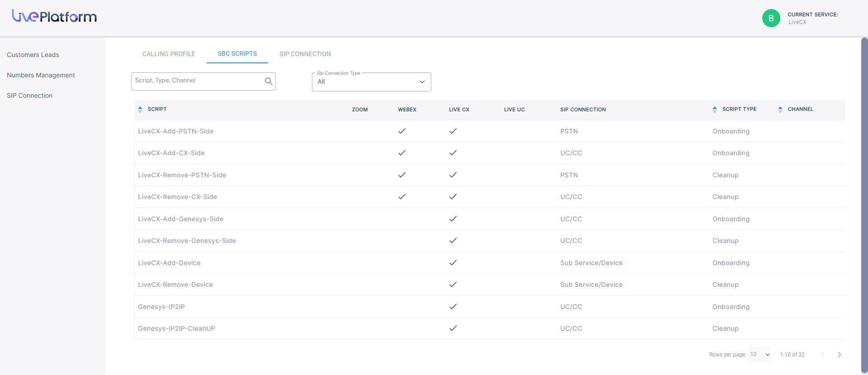868x375 pixels.
Task: Click Live CX checkmark for LiveCX-Remove-Genesys-Side
Action: [x=453, y=241]
